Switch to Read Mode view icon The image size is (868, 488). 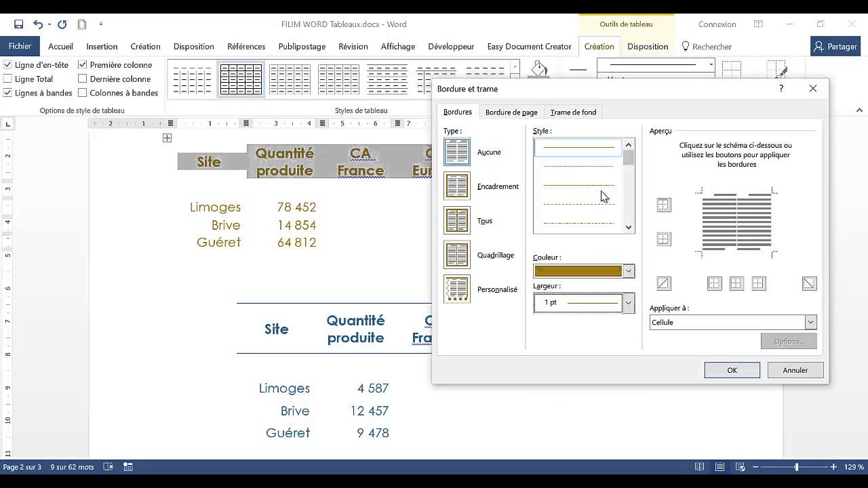point(700,467)
